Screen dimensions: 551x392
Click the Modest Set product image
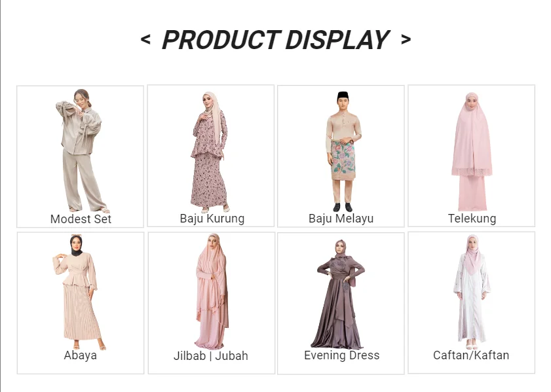[81, 151]
